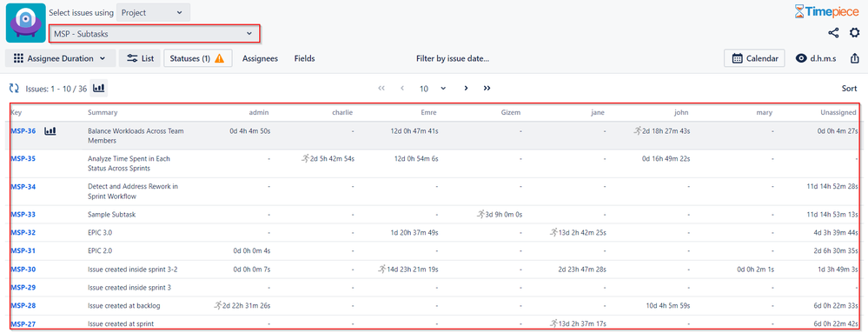Click the mary column header
The width and height of the screenshot is (868, 333).
coord(765,112)
